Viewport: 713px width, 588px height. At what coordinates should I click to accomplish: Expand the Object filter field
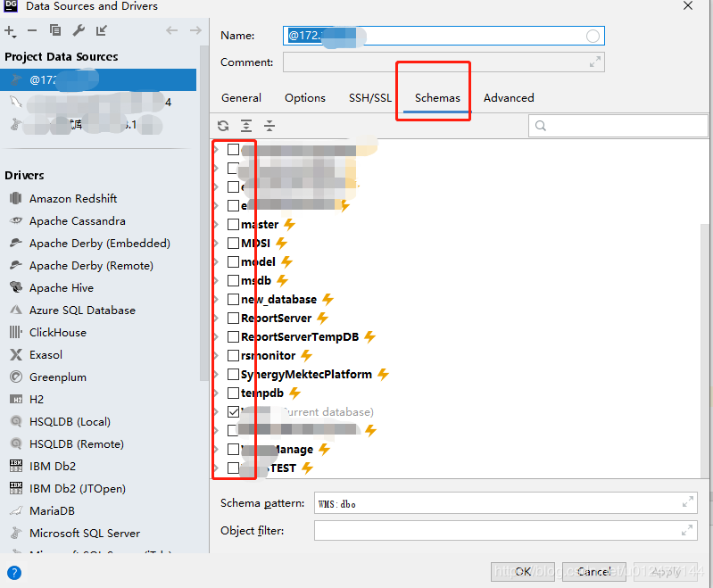[686, 530]
